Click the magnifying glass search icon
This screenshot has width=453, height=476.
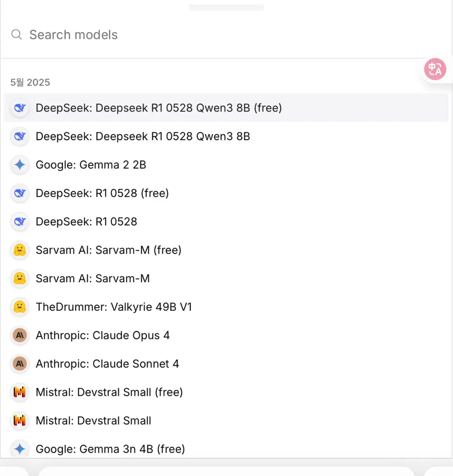pyautogui.click(x=17, y=35)
